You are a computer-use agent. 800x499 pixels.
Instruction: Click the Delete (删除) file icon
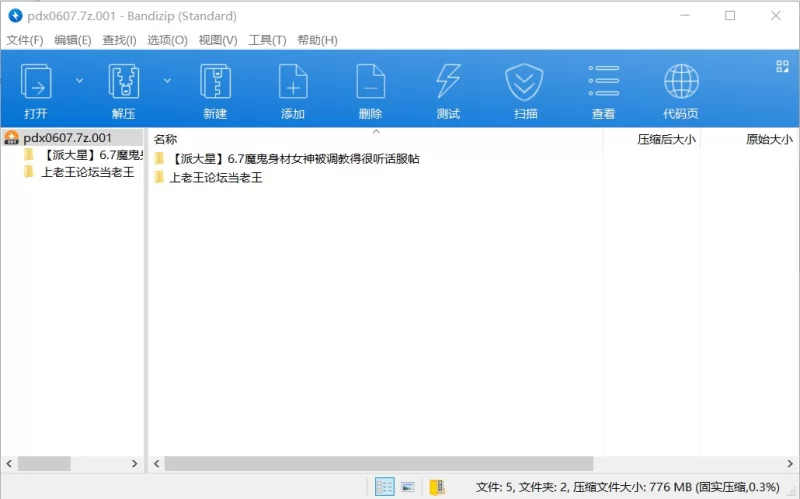point(370,82)
